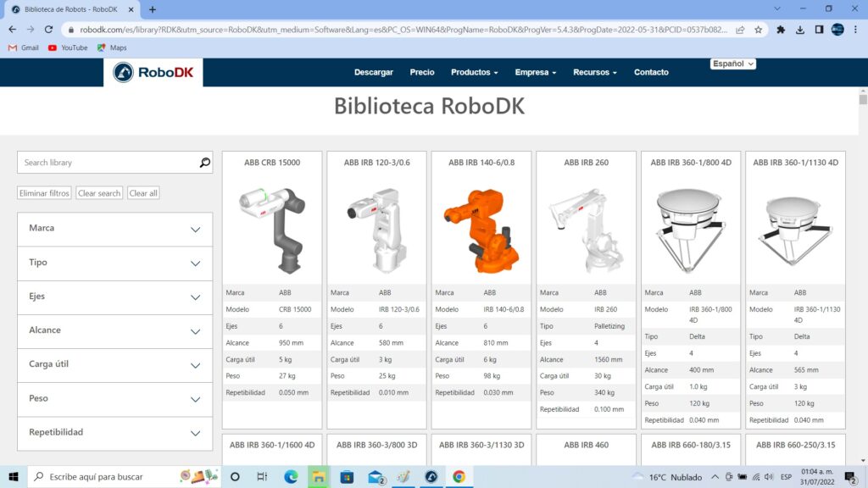Viewport: 868px width, 488px height.
Task: Click Clear all to reset filters
Action: (x=143, y=192)
